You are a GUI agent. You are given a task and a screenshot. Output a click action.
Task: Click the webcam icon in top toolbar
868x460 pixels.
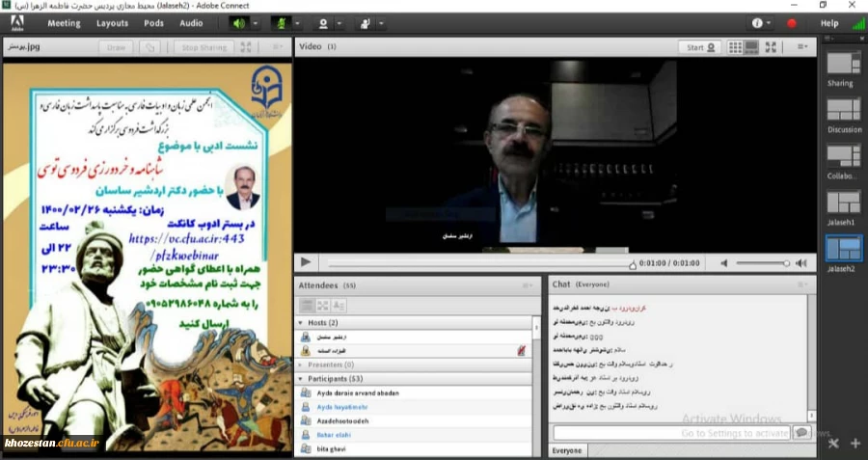coord(324,22)
